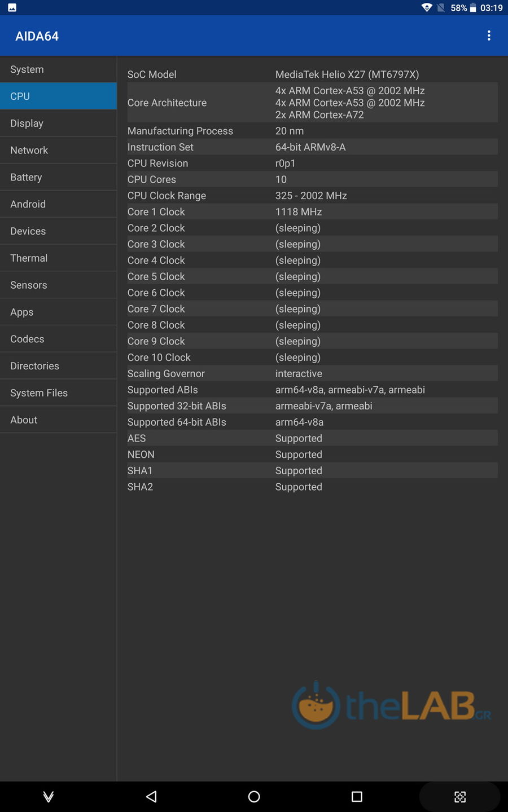Open the recent apps square button
508x812 pixels.
click(x=357, y=796)
